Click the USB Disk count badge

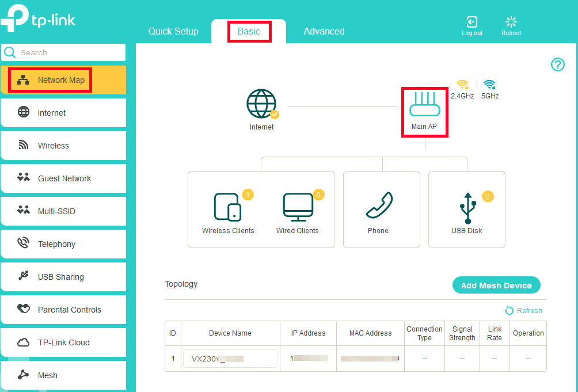[x=488, y=196]
